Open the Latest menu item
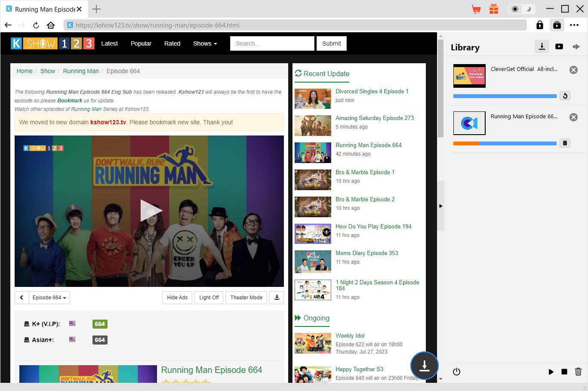Viewport: 588px width, 391px height. point(109,43)
